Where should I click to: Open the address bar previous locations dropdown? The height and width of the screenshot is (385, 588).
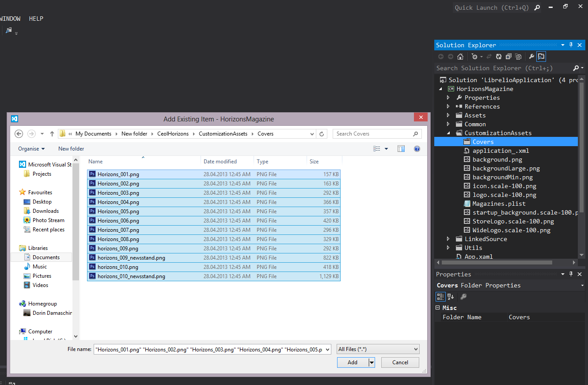click(312, 134)
